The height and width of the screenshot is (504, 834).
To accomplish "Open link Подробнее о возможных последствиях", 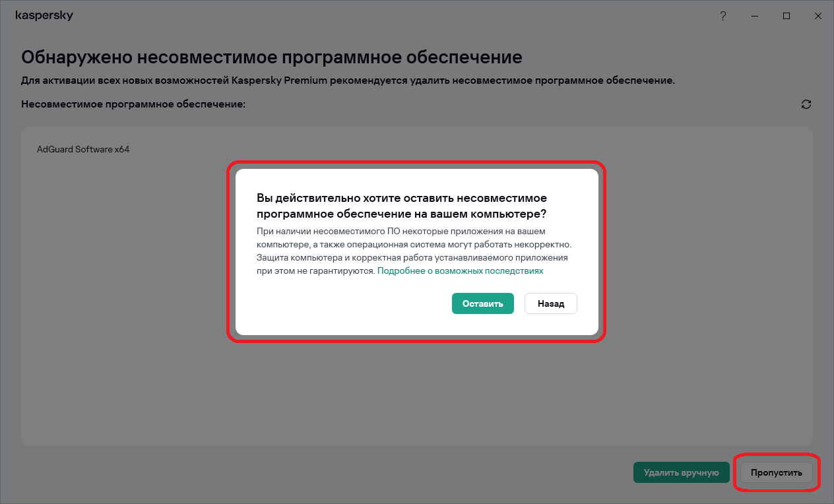I will (x=461, y=270).
